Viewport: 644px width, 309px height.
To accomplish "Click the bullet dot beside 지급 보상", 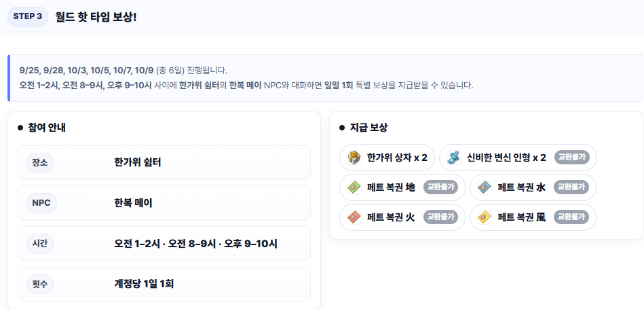I will click(x=342, y=128).
